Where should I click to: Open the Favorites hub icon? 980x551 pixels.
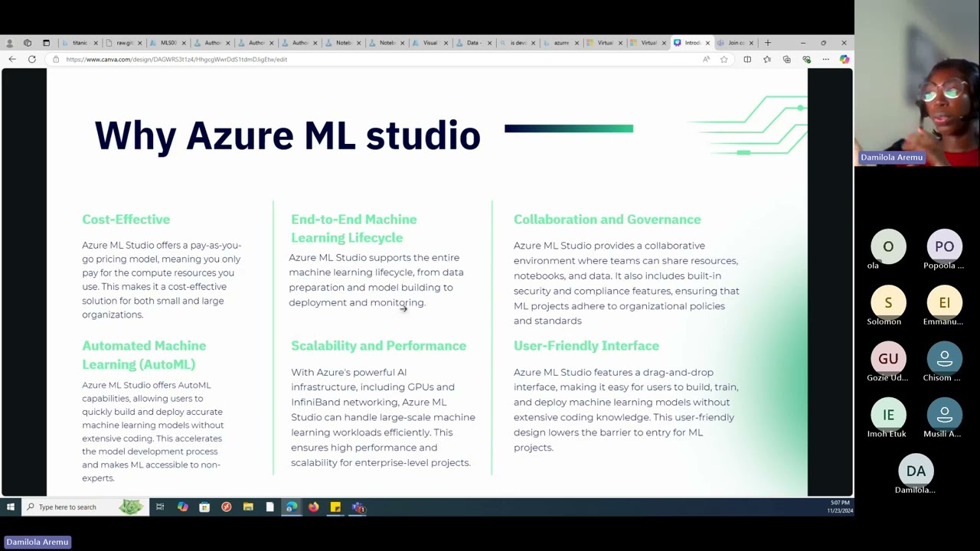[x=767, y=59]
